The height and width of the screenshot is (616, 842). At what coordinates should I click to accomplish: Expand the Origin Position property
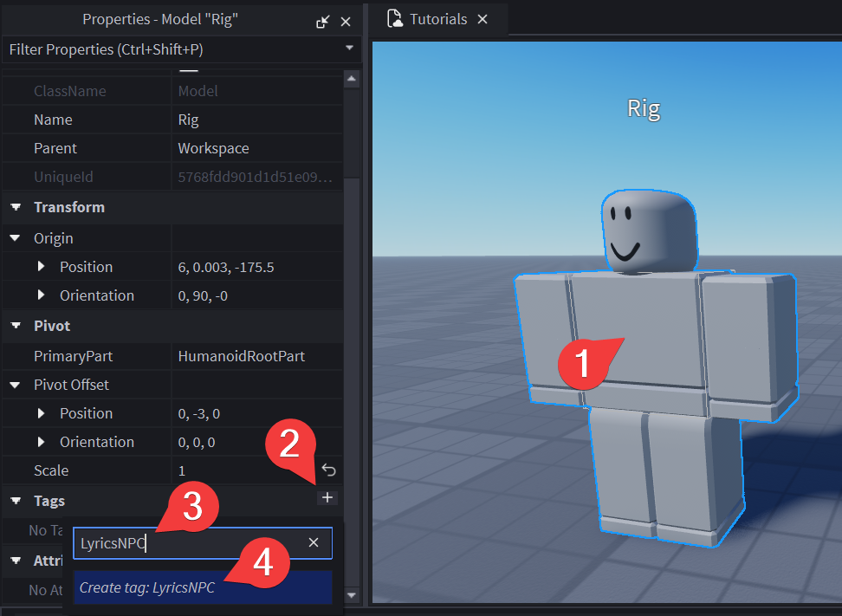pos(42,267)
